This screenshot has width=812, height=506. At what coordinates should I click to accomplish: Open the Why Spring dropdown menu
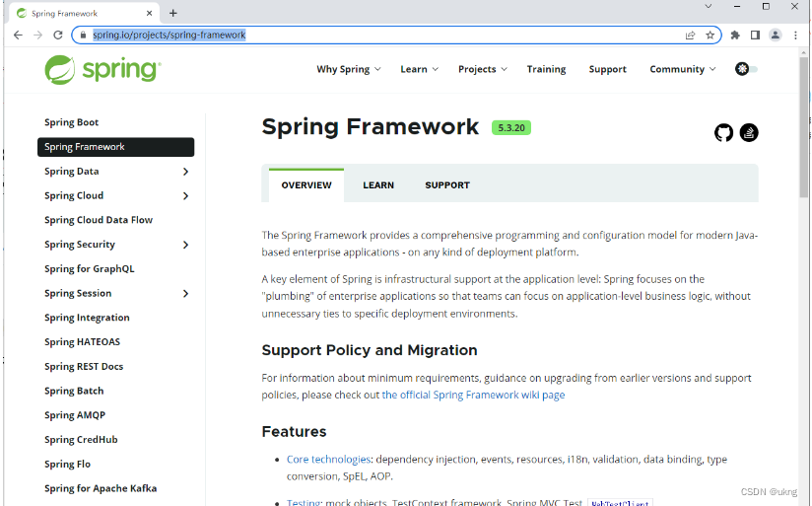(x=349, y=69)
